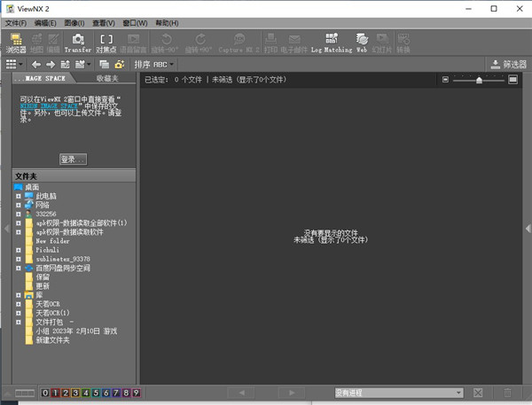Image resolution: width=532 pixels, height=405 pixels.
Task: Switch to the IMAGE SPACE tab
Action: click(x=42, y=78)
